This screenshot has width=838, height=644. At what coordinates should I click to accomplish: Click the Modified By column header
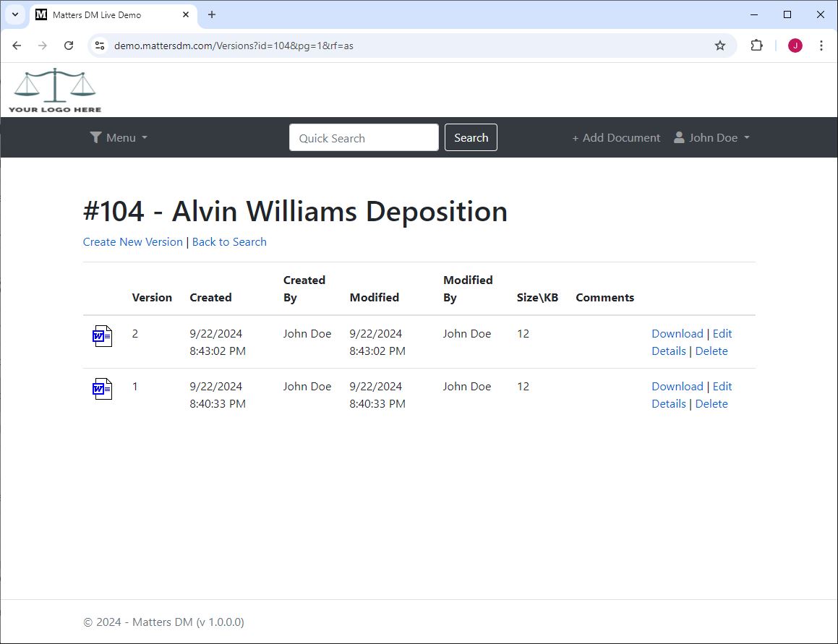point(468,288)
